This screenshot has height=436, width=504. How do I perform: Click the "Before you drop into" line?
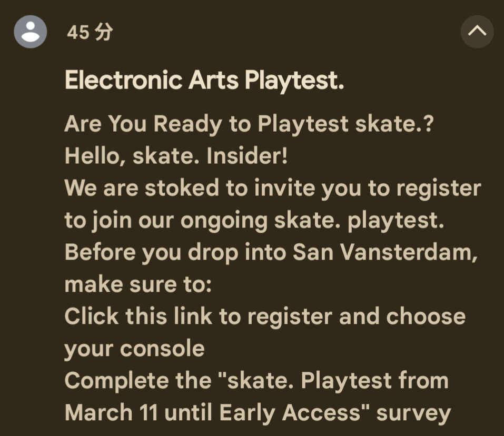[x=271, y=253]
